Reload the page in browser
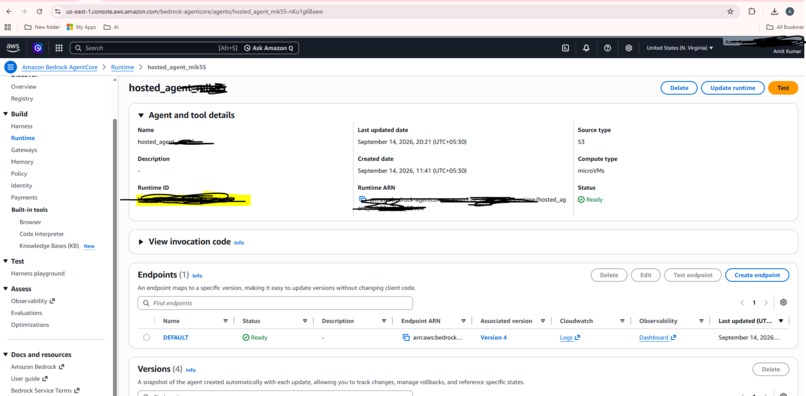806x396 pixels. pyautogui.click(x=40, y=11)
